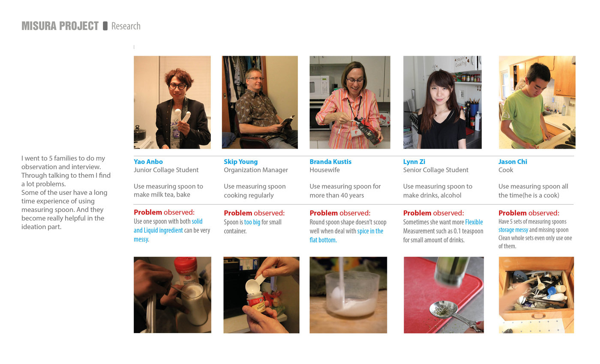Image resolution: width=600 pixels, height=364 pixels.
Task: Open the spoon on red cutting board photo
Action: click(x=444, y=295)
